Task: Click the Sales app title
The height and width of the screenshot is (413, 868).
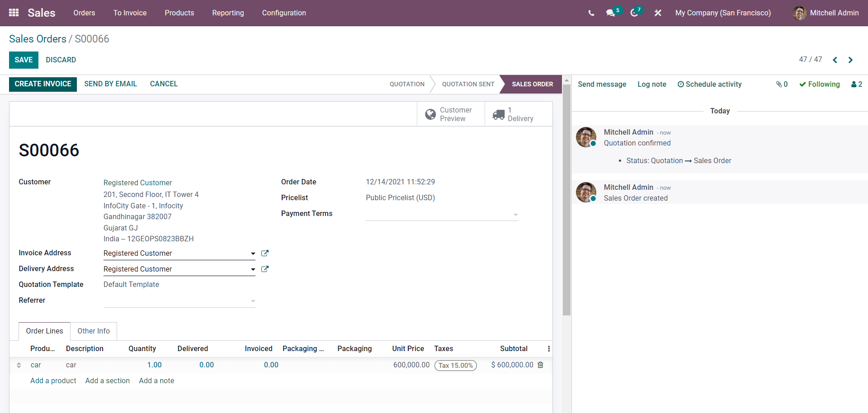Action: click(x=41, y=13)
